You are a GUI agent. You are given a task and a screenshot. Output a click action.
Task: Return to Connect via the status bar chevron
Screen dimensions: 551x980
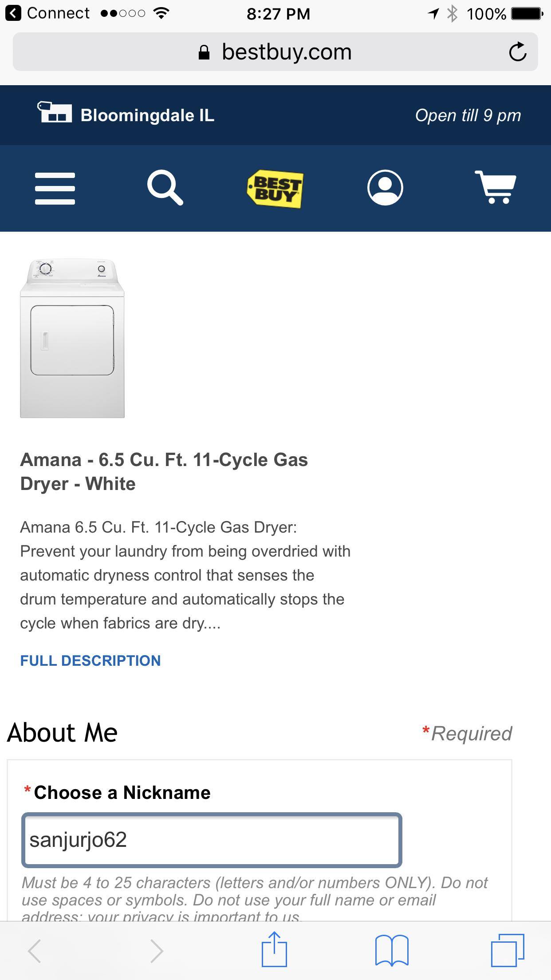12,12
